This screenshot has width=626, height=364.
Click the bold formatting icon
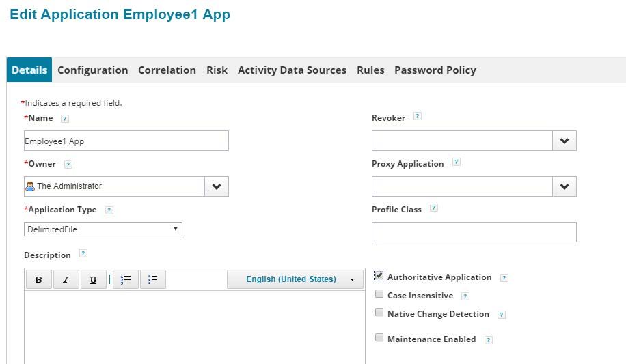point(38,280)
